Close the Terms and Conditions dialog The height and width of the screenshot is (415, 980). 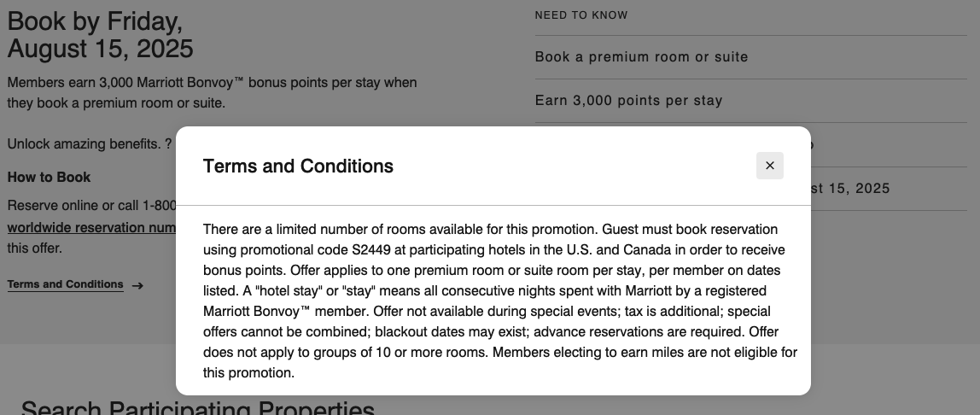769,166
